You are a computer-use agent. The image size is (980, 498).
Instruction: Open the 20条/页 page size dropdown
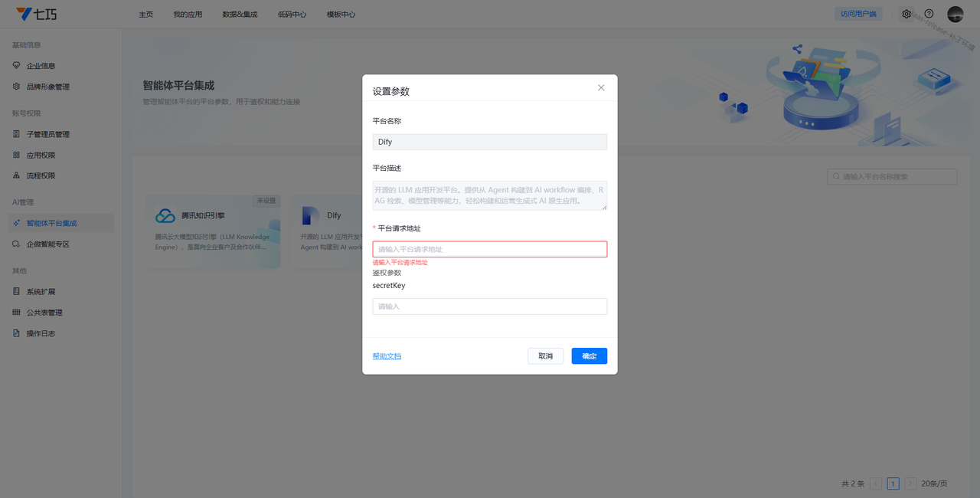934,483
